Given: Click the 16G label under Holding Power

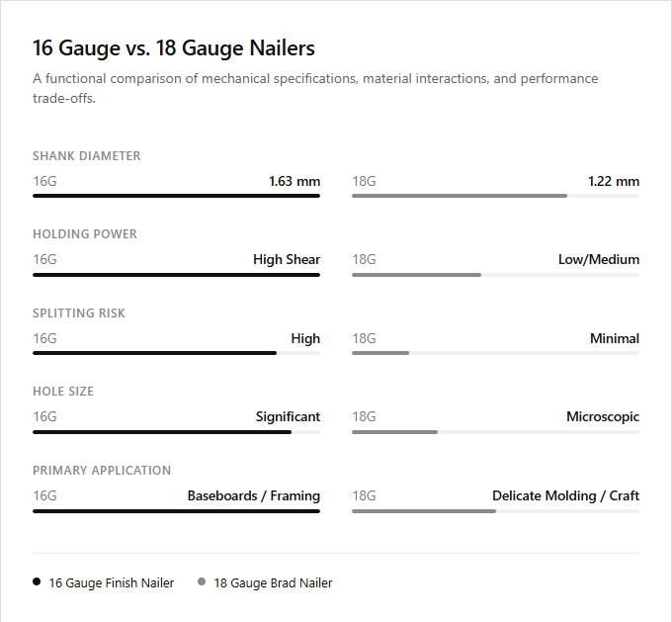Looking at the screenshot, I should (x=44, y=259).
